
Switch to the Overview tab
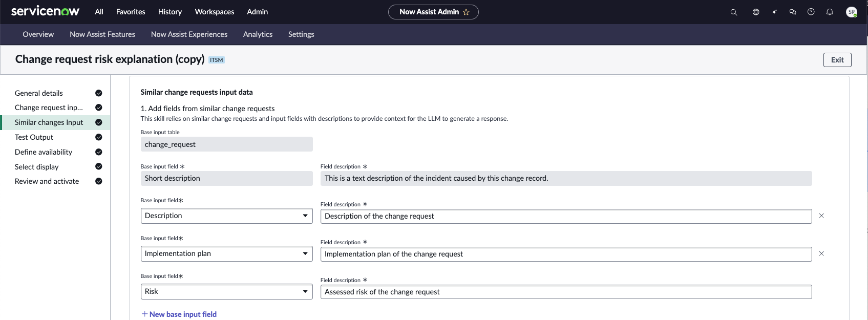38,34
